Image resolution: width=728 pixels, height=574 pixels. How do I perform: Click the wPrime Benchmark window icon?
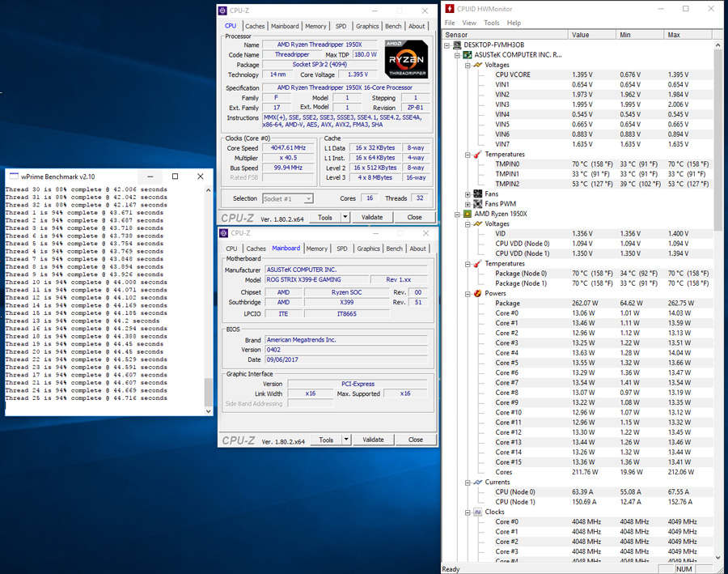(14, 176)
